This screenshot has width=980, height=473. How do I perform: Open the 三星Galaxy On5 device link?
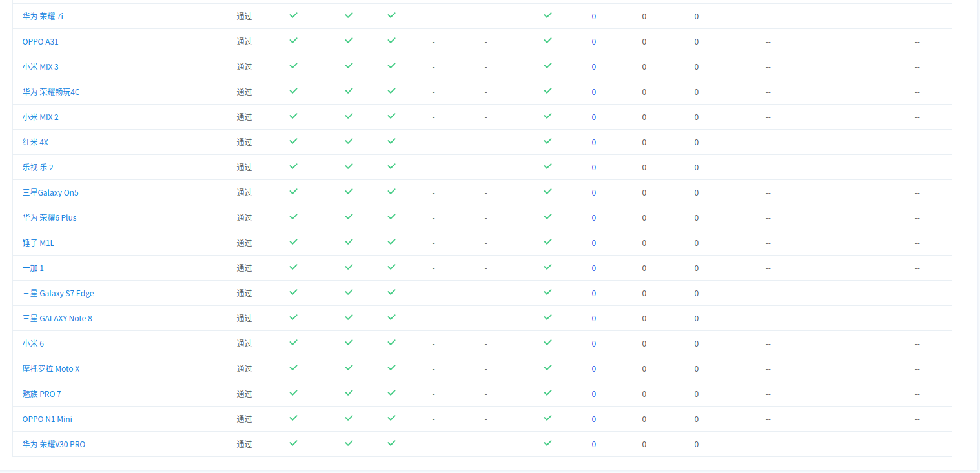click(50, 192)
